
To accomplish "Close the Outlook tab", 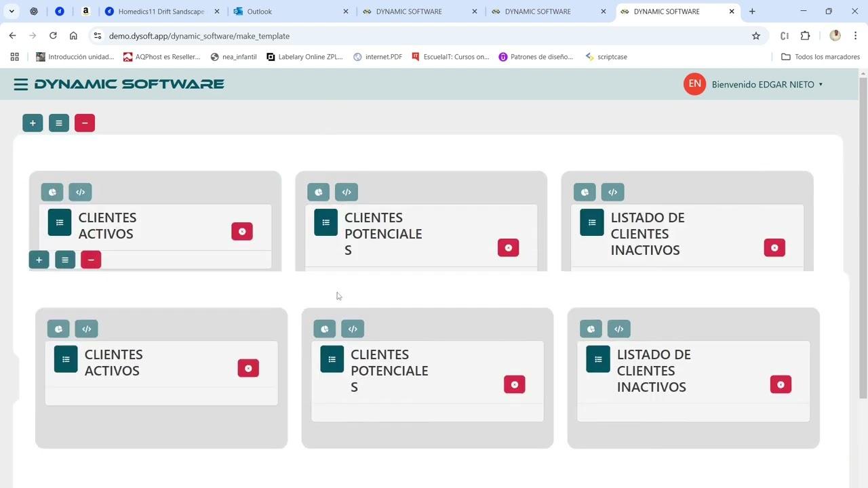I will [345, 12].
